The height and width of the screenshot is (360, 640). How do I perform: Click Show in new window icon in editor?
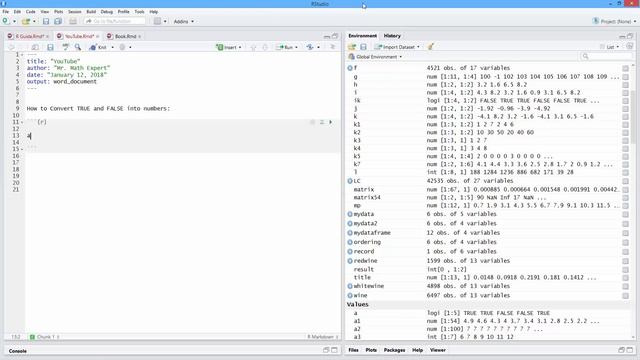36,47
